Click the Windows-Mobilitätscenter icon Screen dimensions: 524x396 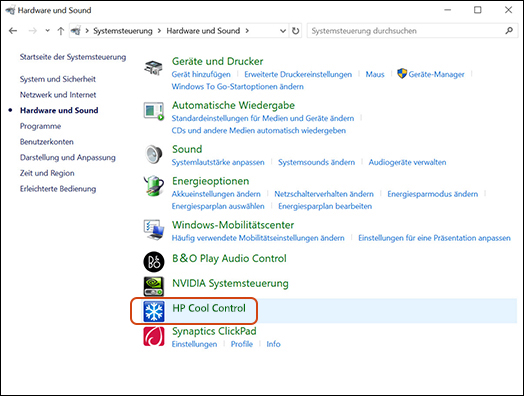point(154,230)
